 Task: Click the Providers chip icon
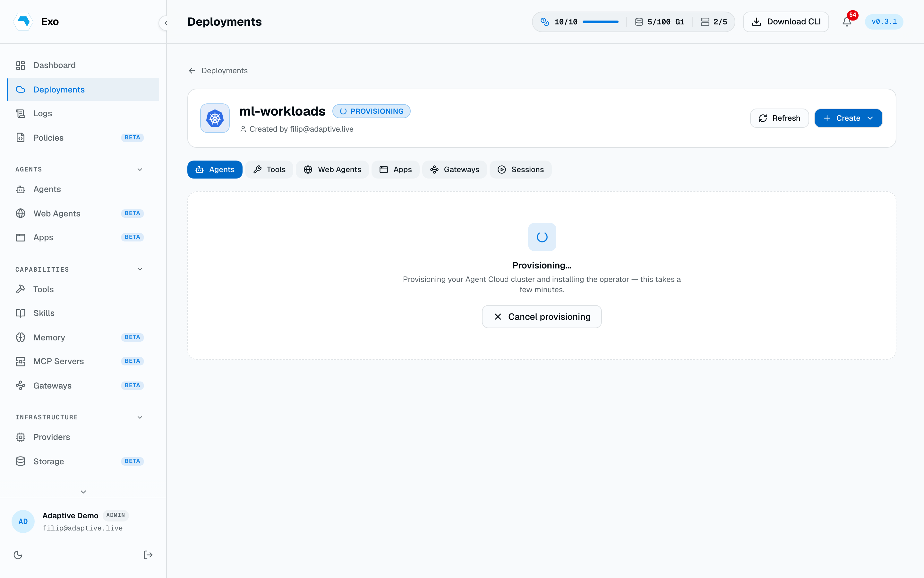pos(21,437)
